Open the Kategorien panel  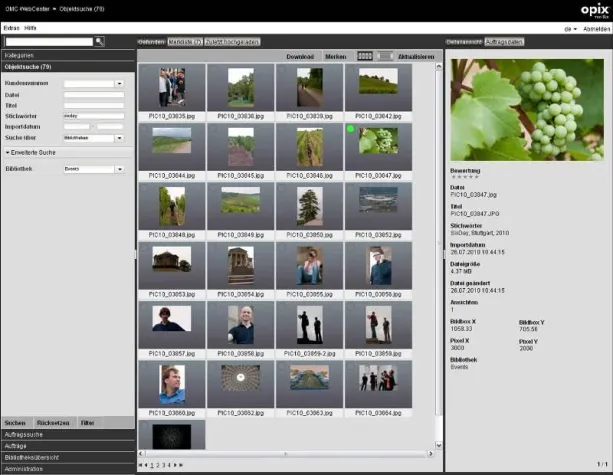click(20, 56)
